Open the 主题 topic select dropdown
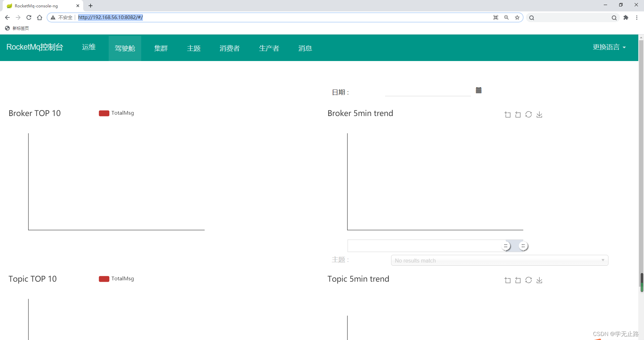 [499, 261]
